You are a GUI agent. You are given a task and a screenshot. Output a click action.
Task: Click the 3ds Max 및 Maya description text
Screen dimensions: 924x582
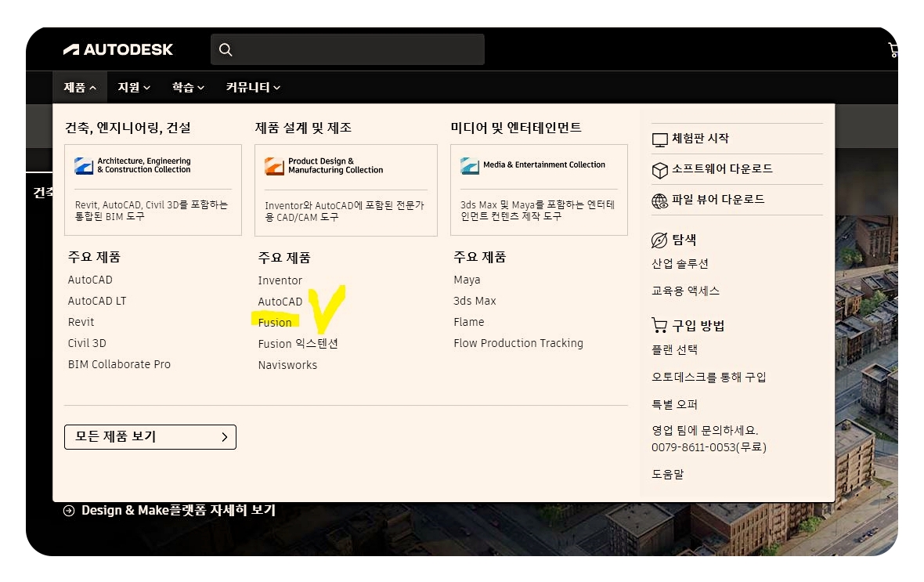point(537,211)
